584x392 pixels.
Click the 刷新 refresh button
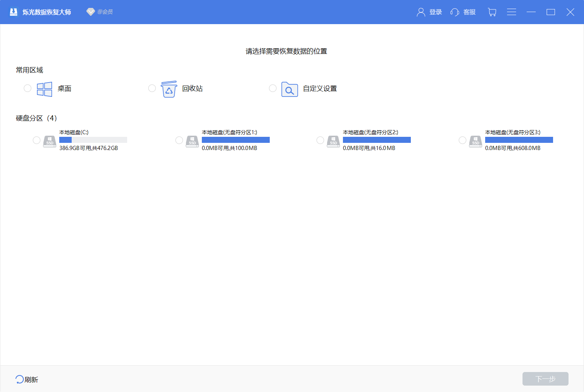click(26, 379)
